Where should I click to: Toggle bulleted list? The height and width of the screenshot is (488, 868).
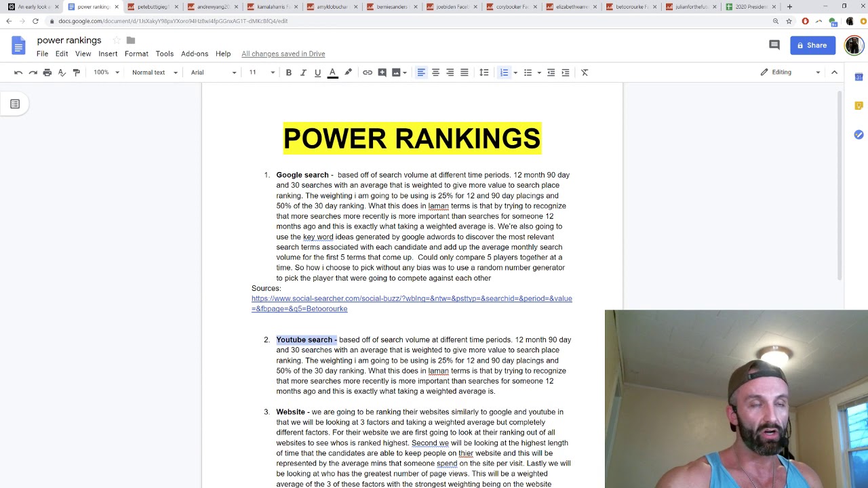528,73
